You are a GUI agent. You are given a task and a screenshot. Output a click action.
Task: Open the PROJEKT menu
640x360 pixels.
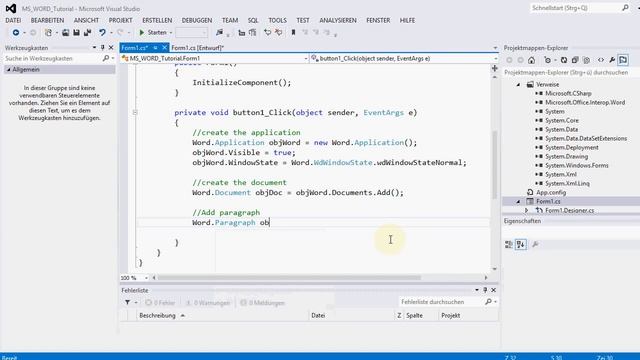point(120,20)
